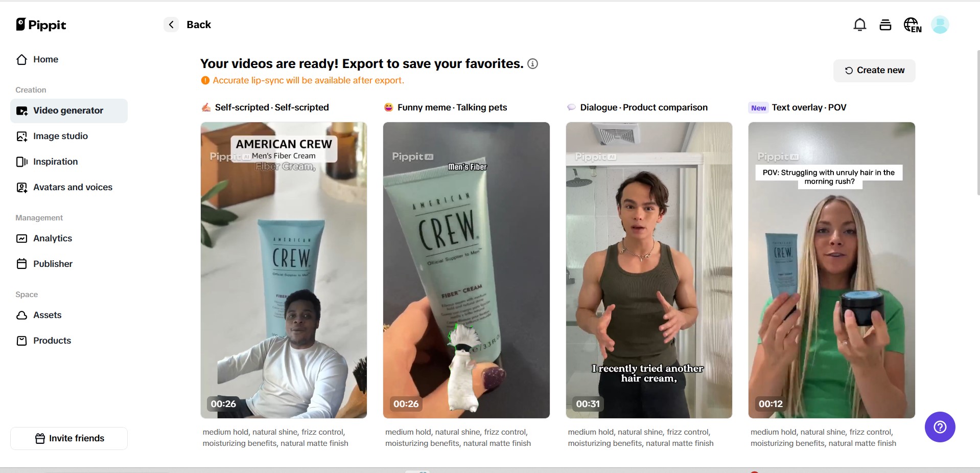980x473 pixels.
Task: Click the credits stack icon in header
Action: 885,25
